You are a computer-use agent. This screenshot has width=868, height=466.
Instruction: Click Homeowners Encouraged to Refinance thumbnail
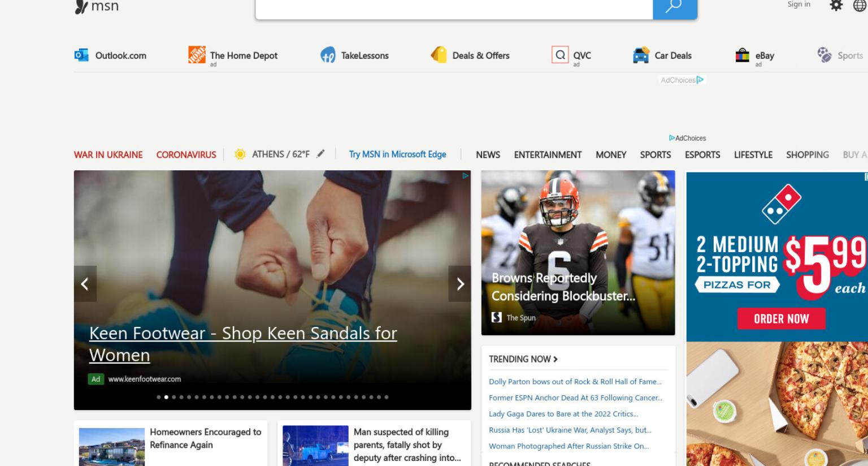pyautogui.click(x=112, y=447)
